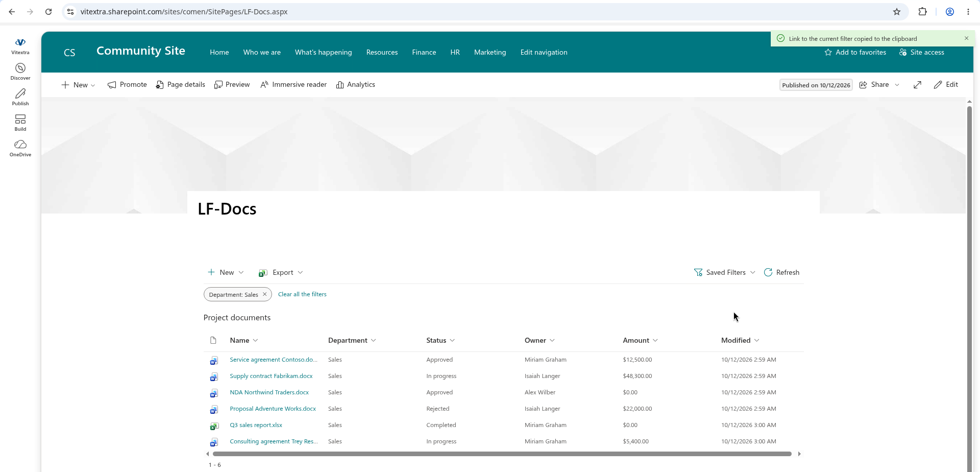Remove the Department: Sales filter chip
This screenshot has height=472, width=980.
coord(265,294)
